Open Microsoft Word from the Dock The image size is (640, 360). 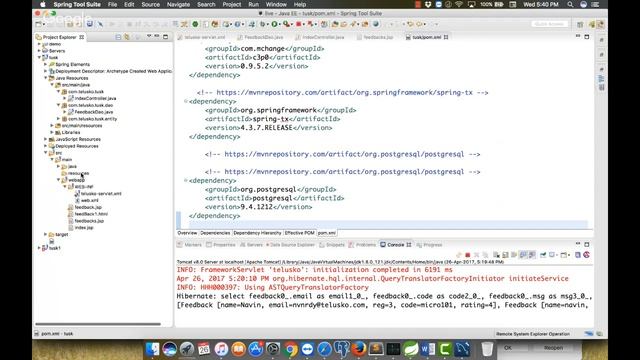[x=428, y=349]
